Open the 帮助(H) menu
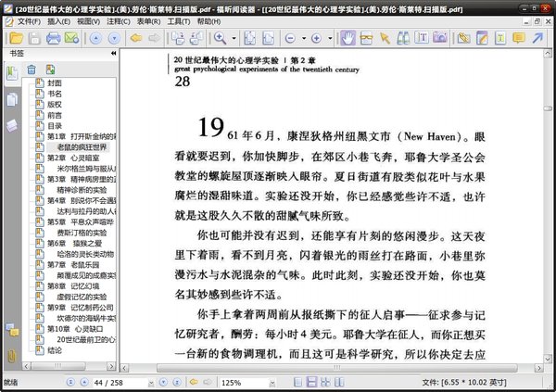The image size is (556, 392). (x=208, y=20)
